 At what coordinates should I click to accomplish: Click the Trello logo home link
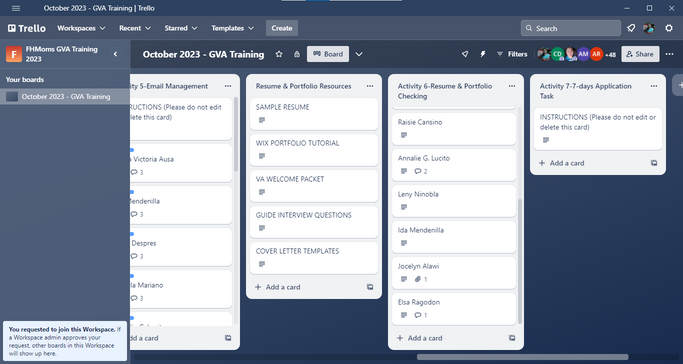(27, 28)
